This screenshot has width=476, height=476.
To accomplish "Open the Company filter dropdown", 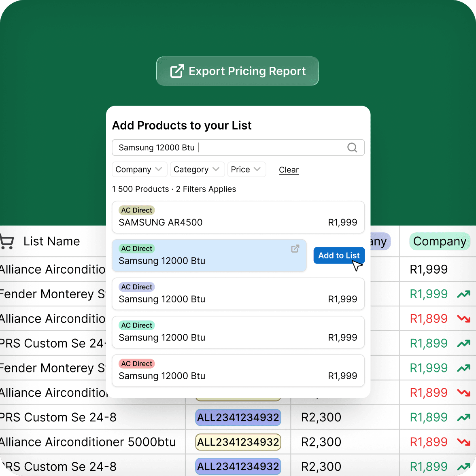I will tap(139, 169).
